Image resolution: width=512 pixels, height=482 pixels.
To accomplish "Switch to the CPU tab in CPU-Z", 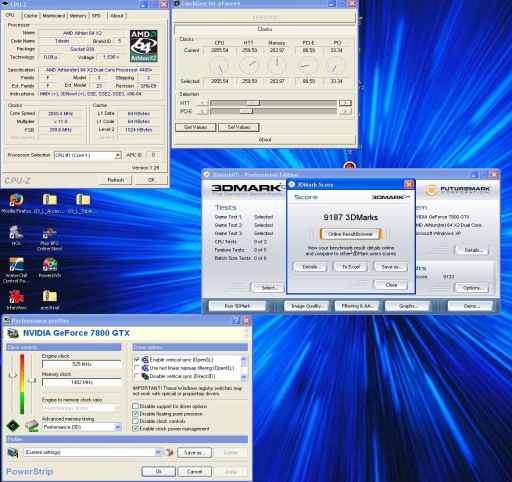I will click(x=10, y=15).
